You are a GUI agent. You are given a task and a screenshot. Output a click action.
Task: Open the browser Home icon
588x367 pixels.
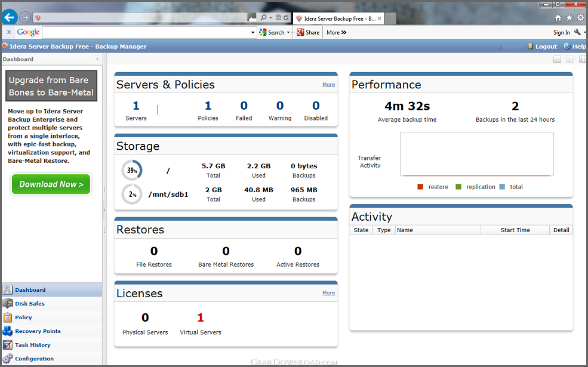tap(558, 18)
